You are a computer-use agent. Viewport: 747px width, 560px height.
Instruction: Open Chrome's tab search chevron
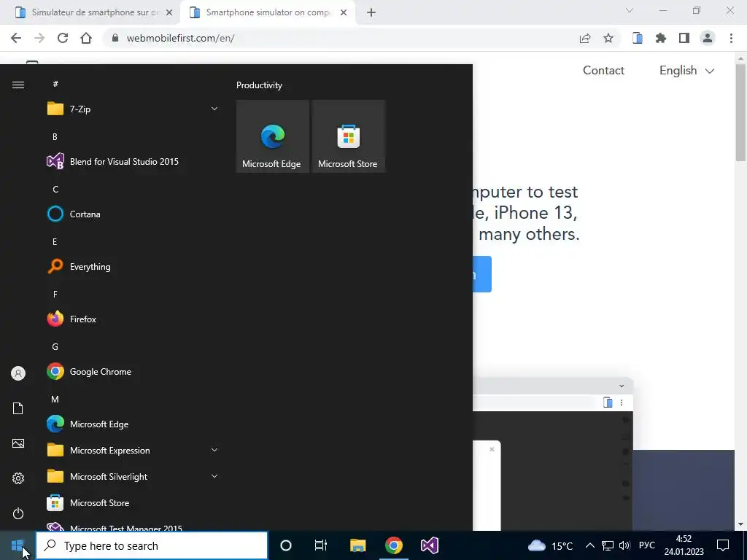click(630, 10)
